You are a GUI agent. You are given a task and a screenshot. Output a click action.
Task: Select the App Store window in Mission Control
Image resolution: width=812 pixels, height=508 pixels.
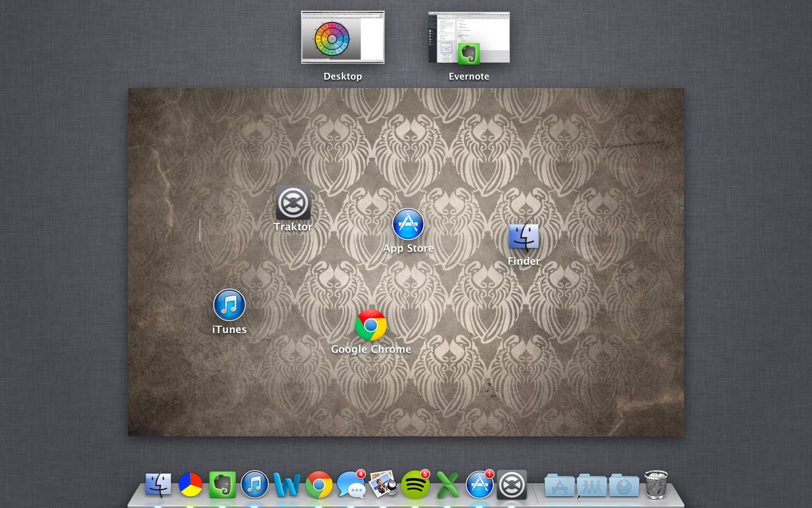tap(408, 225)
